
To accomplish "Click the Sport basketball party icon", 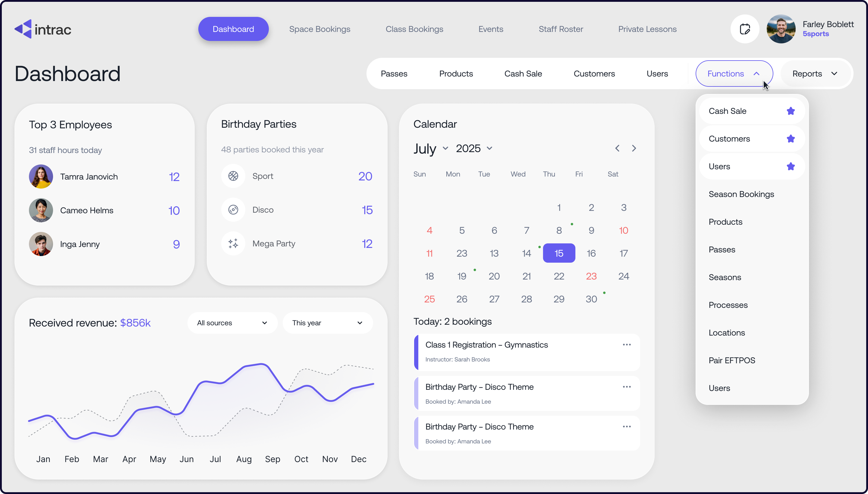I will (233, 176).
